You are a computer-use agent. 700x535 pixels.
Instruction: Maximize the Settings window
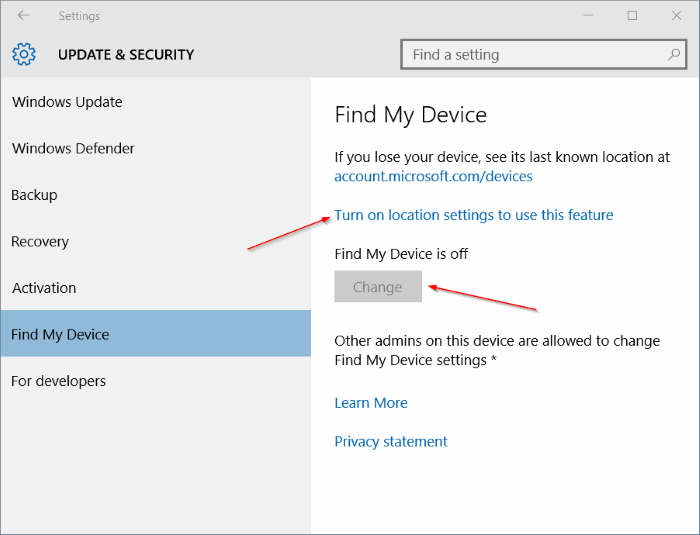pyautogui.click(x=632, y=16)
